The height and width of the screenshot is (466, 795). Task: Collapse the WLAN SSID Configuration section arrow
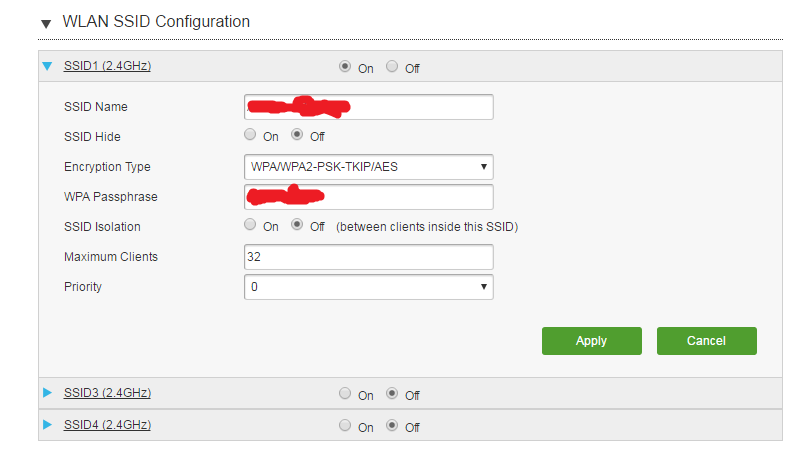point(46,23)
